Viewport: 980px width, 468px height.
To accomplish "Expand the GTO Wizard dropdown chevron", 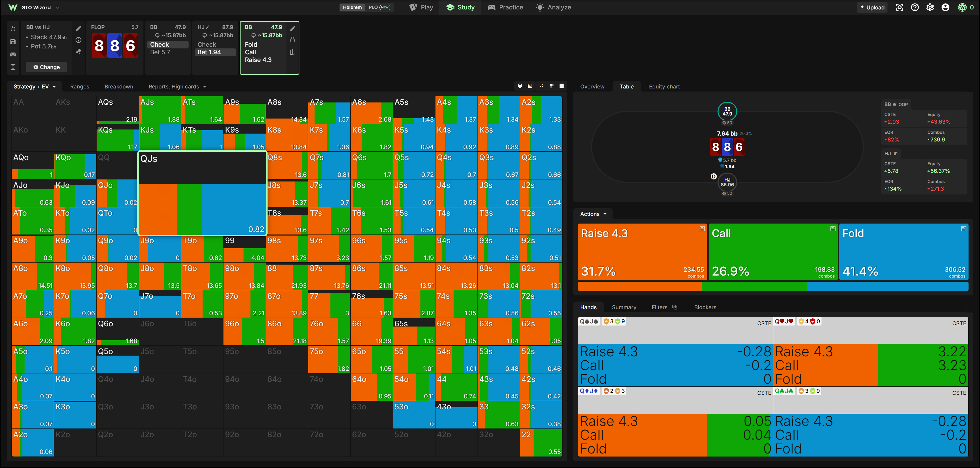I will pos(58,7).
